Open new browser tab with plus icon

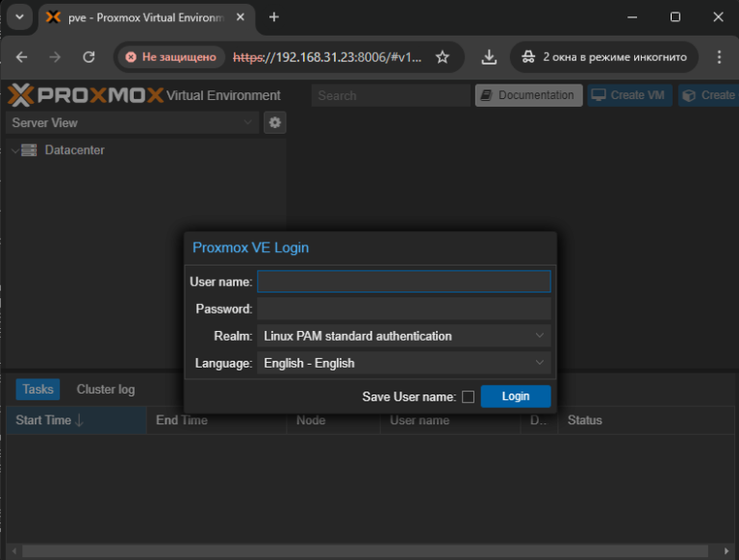[x=274, y=17]
